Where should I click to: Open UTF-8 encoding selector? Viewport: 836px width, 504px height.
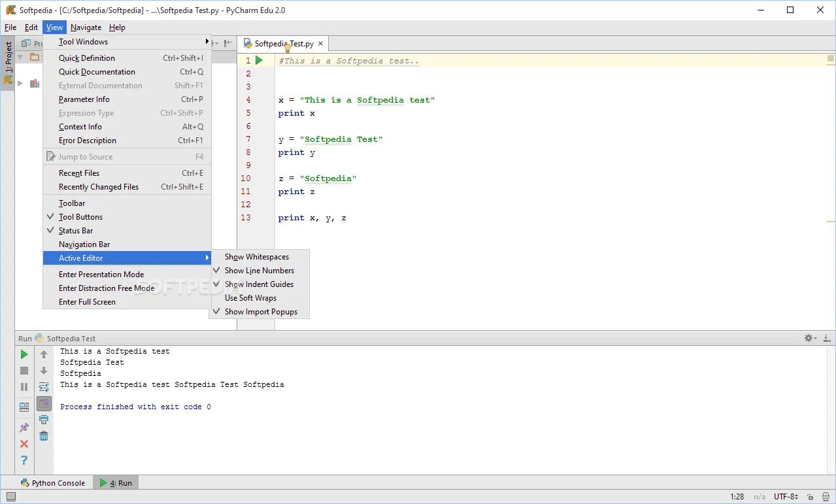[x=786, y=497]
